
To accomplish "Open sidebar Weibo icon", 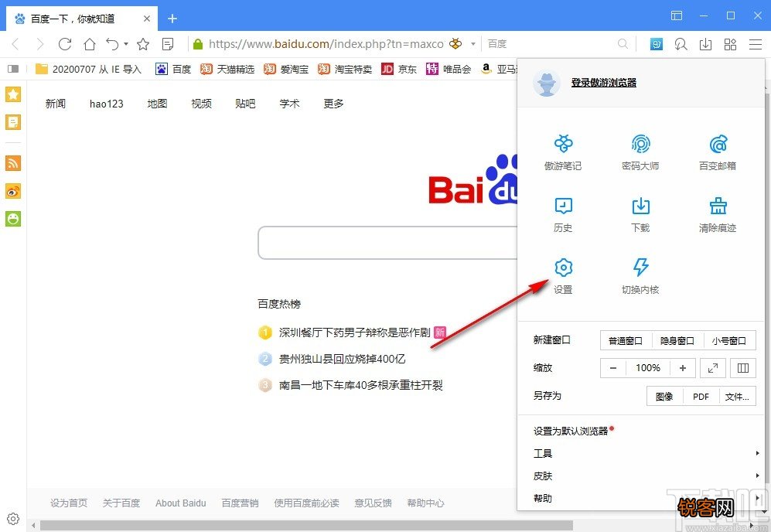I will (x=13, y=191).
